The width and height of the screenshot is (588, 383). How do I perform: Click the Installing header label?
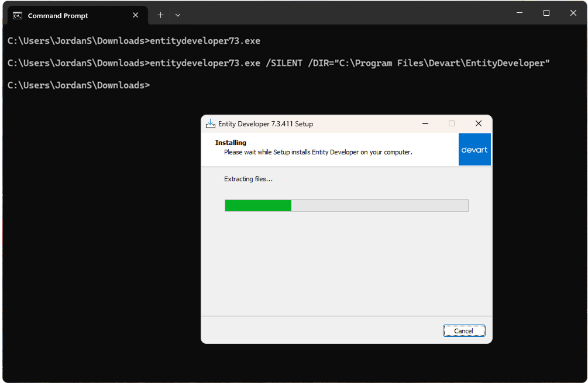231,142
